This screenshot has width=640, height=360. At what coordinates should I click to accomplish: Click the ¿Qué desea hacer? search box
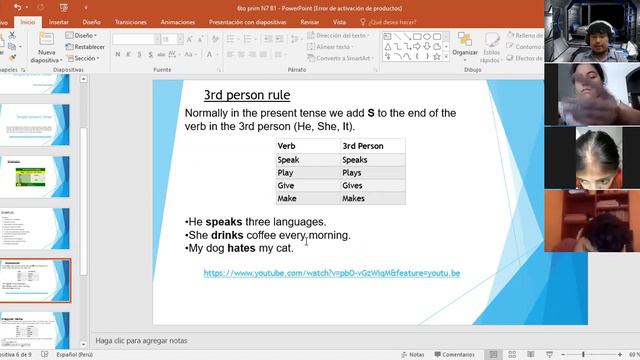tap(389, 22)
